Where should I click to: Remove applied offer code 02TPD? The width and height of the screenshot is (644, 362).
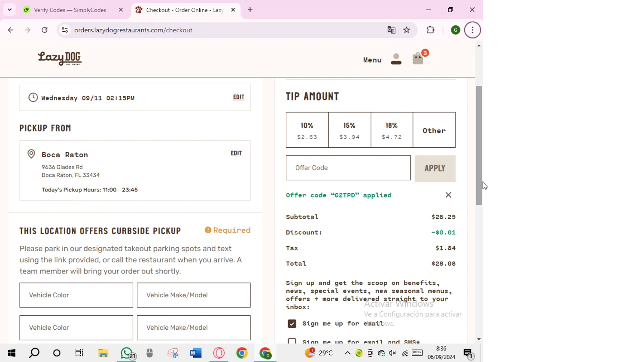448,195
